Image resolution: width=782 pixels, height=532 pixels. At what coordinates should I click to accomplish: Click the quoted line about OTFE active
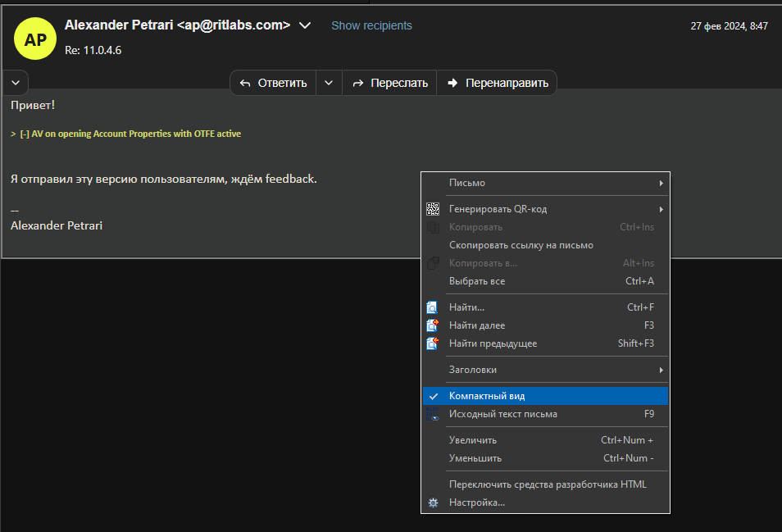pyautogui.click(x=130, y=134)
